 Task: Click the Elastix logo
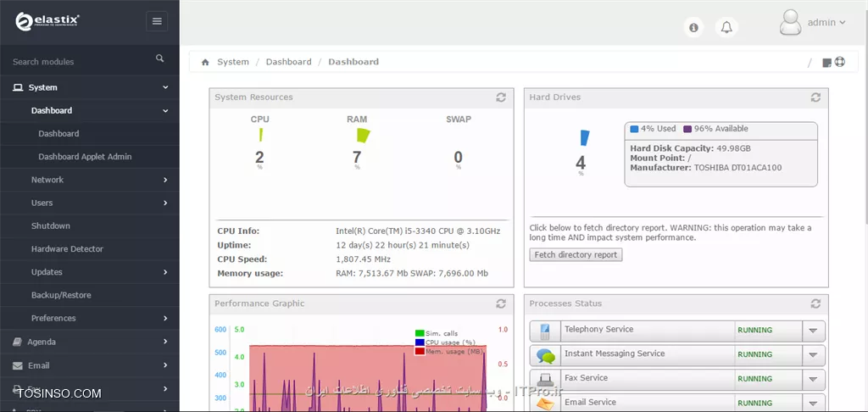(x=47, y=21)
